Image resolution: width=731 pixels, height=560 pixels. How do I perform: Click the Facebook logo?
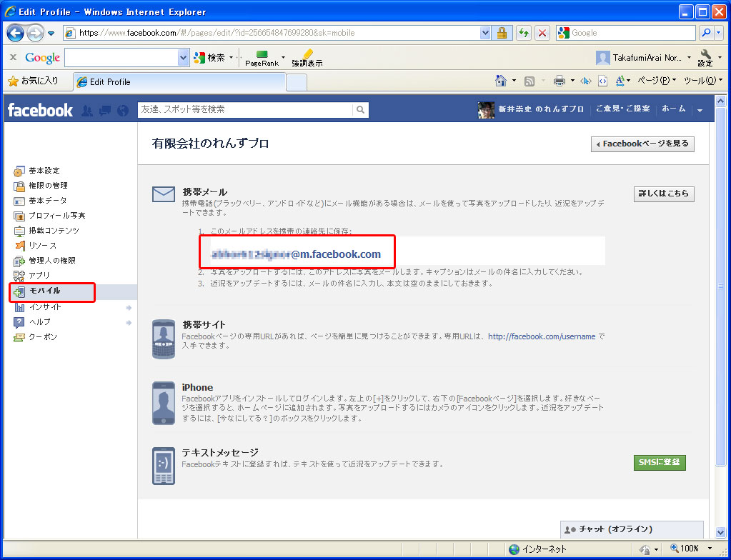pos(41,111)
